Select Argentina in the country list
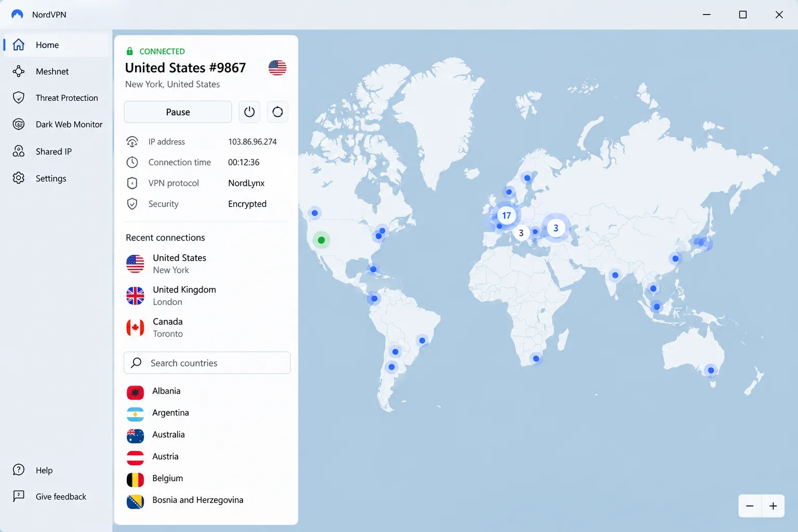 [x=206, y=413]
